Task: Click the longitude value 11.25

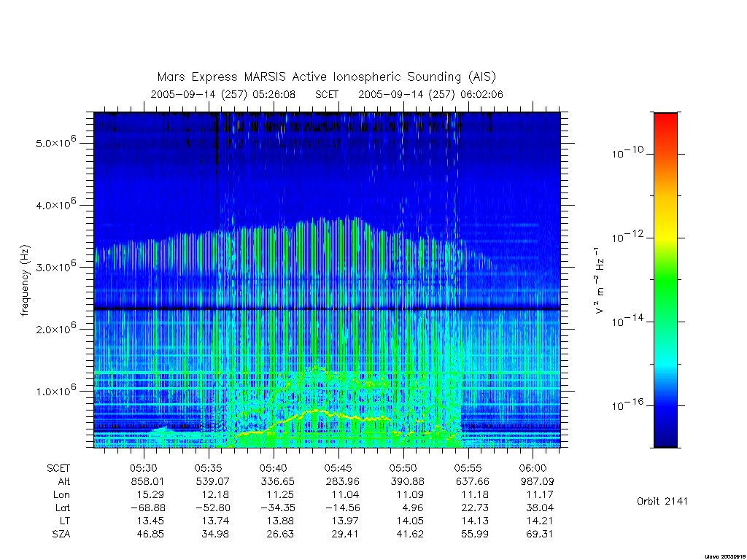Action: (x=280, y=495)
